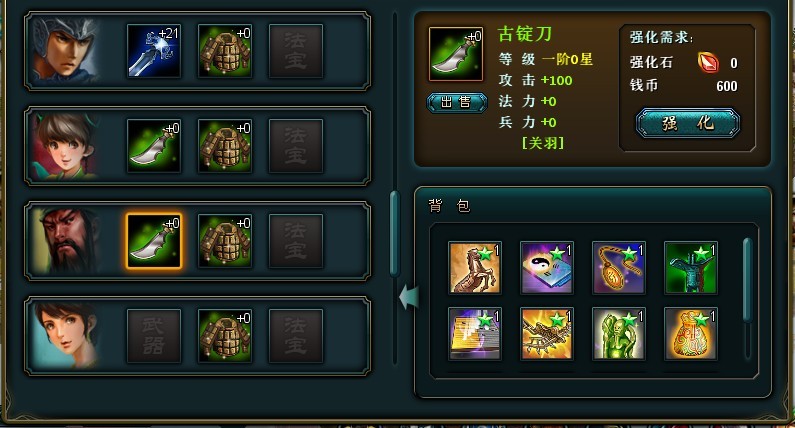Select the blue +21 sword weapon
Image resolution: width=795 pixels, height=428 pixels.
(x=154, y=51)
